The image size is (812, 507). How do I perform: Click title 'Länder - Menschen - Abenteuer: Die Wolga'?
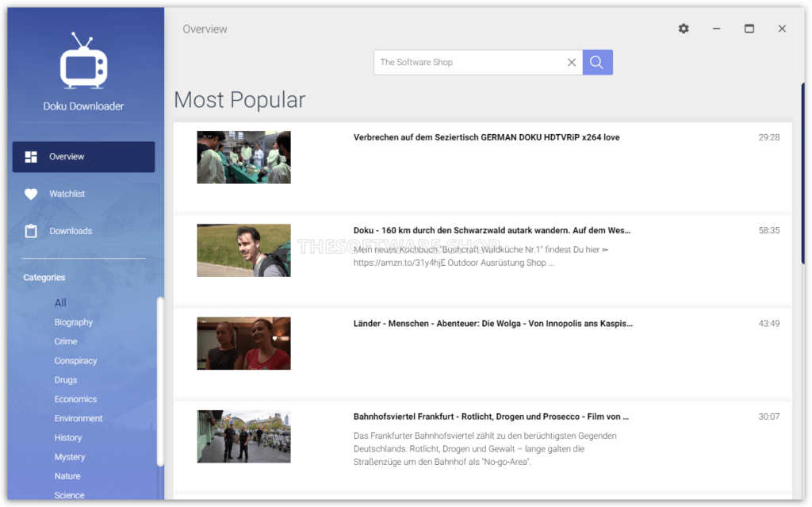click(x=493, y=324)
